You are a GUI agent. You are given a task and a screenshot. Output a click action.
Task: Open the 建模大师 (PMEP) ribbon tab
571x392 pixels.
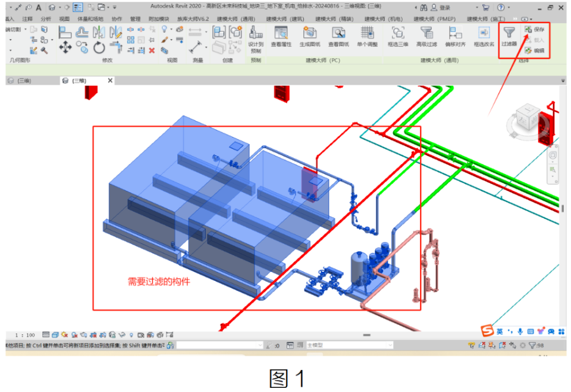click(x=434, y=18)
